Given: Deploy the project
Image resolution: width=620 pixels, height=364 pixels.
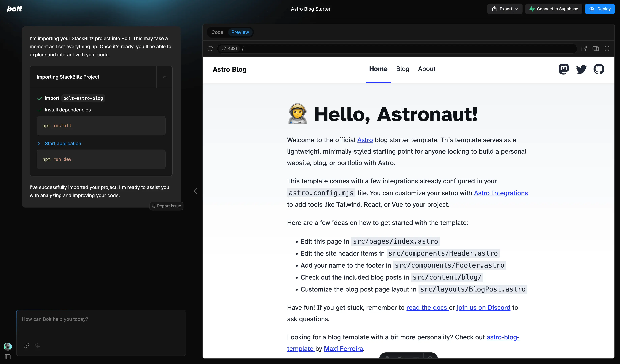Looking at the screenshot, I should point(600,9).
